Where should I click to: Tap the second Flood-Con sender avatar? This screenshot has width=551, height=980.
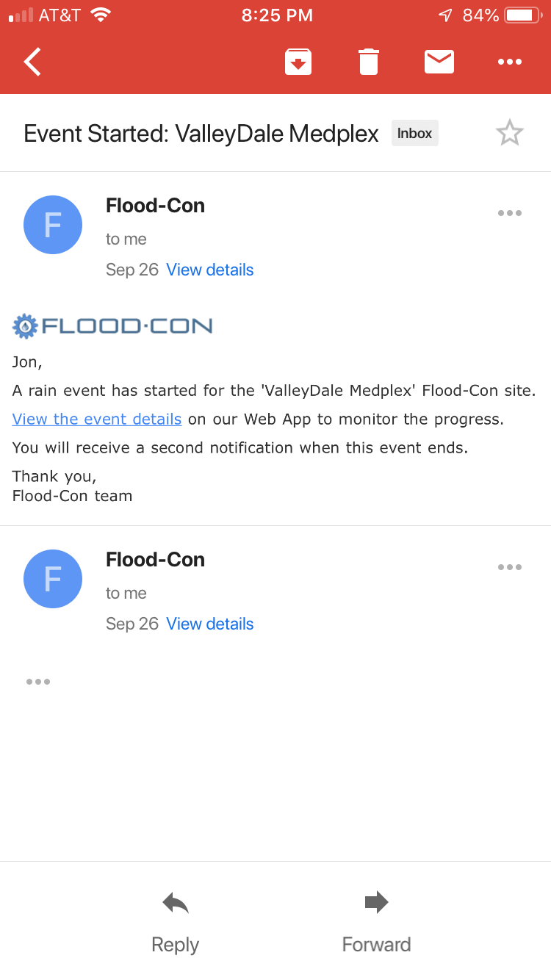(x=53, y=579)
